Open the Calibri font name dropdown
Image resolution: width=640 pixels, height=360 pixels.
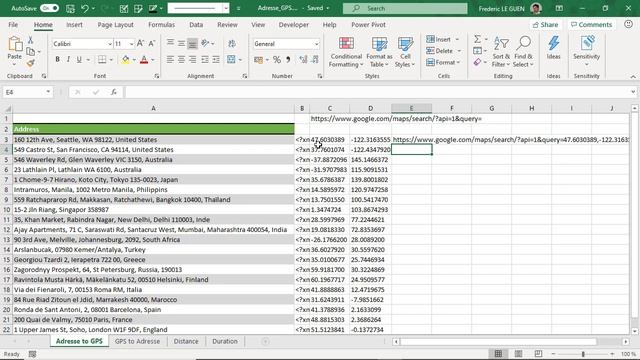coord(109,44)
